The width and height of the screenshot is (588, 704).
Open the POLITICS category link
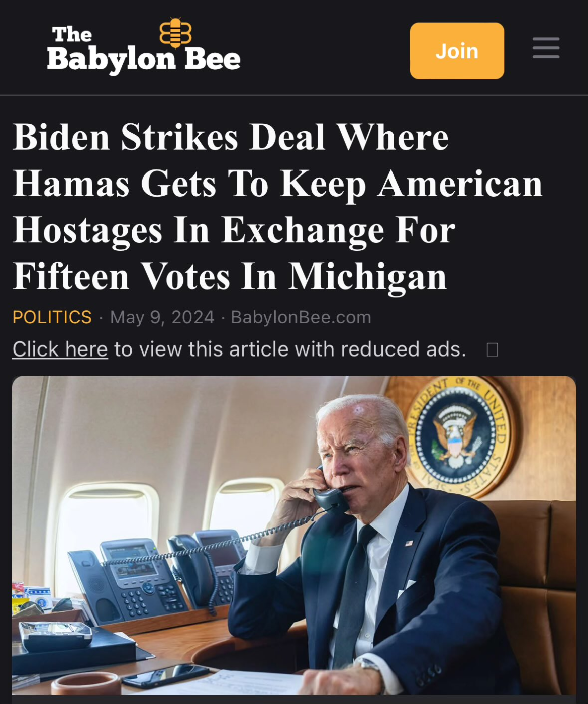pos(52,317)
